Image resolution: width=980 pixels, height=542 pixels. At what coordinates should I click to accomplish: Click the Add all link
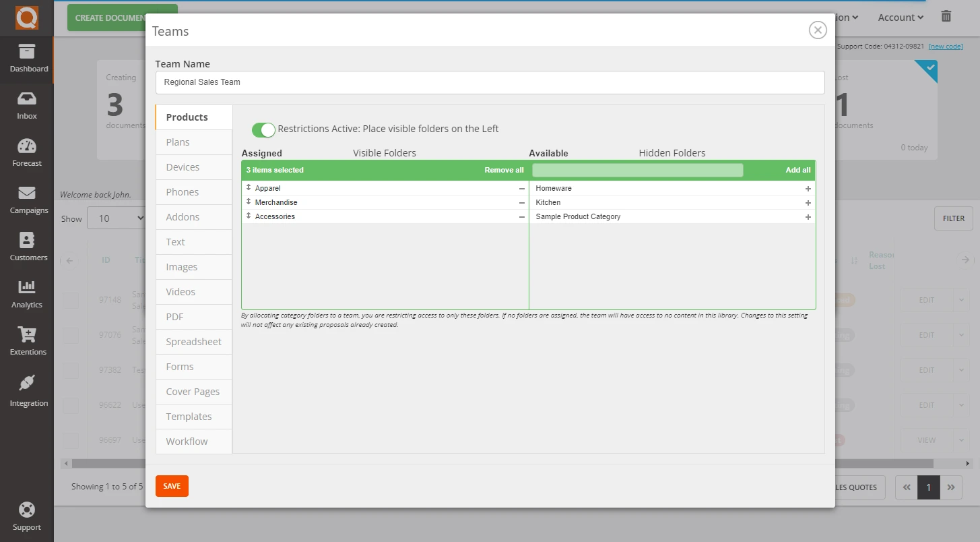797,170
